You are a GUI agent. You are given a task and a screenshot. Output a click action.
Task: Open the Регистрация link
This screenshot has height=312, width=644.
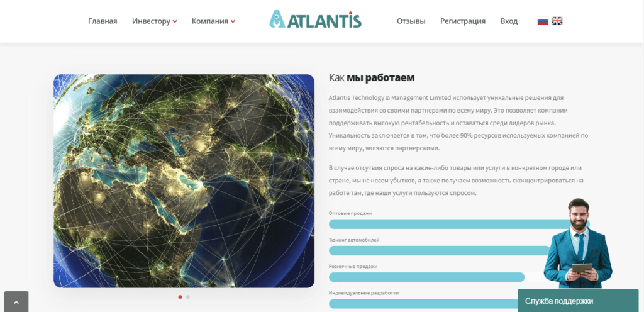tap(463, 21)
